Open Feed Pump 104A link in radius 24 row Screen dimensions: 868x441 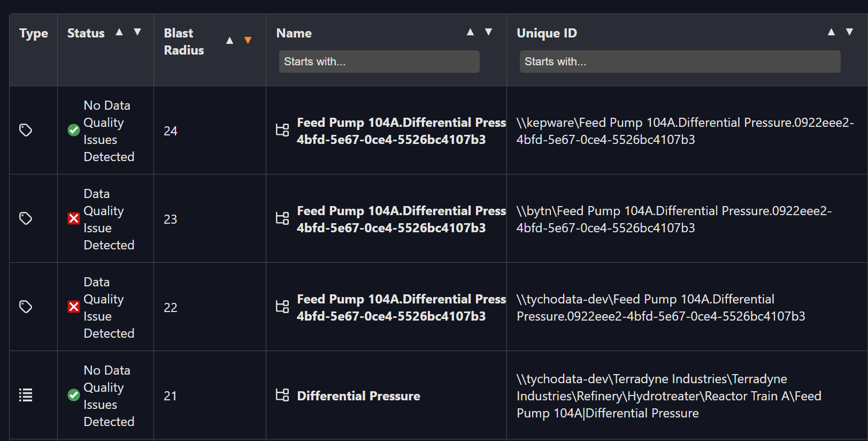pyautogui.click(x=401, y=131)
